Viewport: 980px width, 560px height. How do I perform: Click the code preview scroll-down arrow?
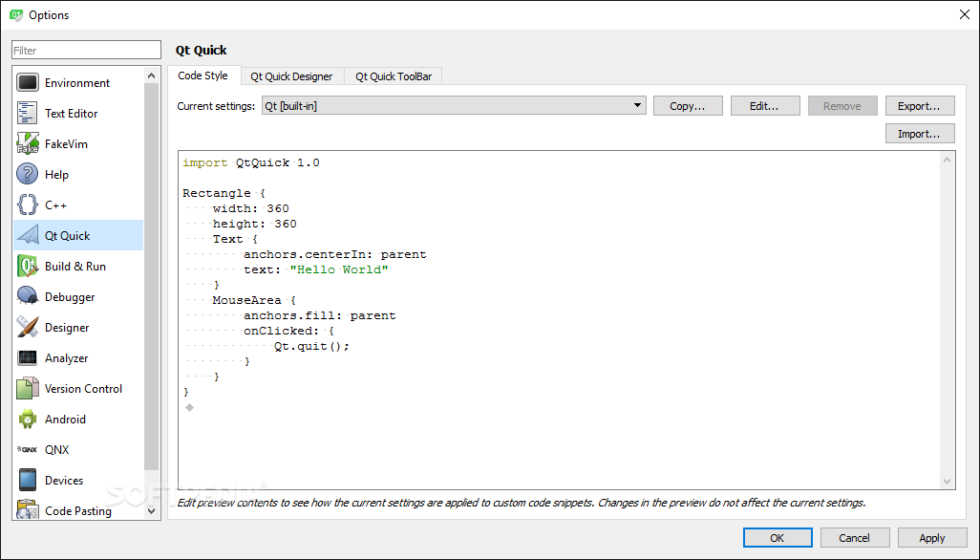947,482
